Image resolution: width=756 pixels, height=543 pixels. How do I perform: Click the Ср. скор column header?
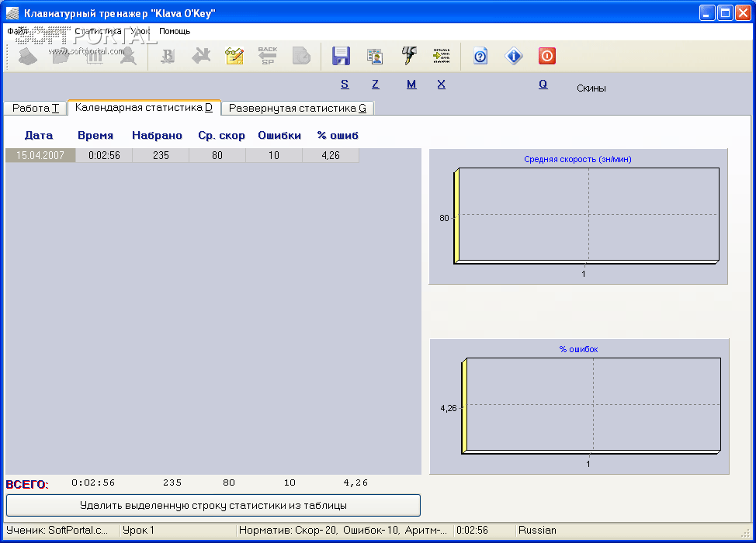pyautogui.click(x=221, y=136)
